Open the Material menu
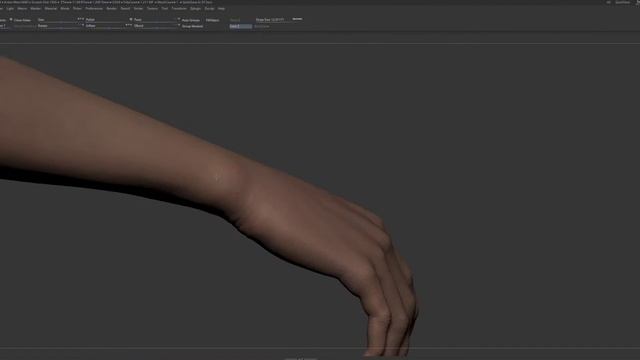The width and height of the screenshot is (640, 360). 51,9
